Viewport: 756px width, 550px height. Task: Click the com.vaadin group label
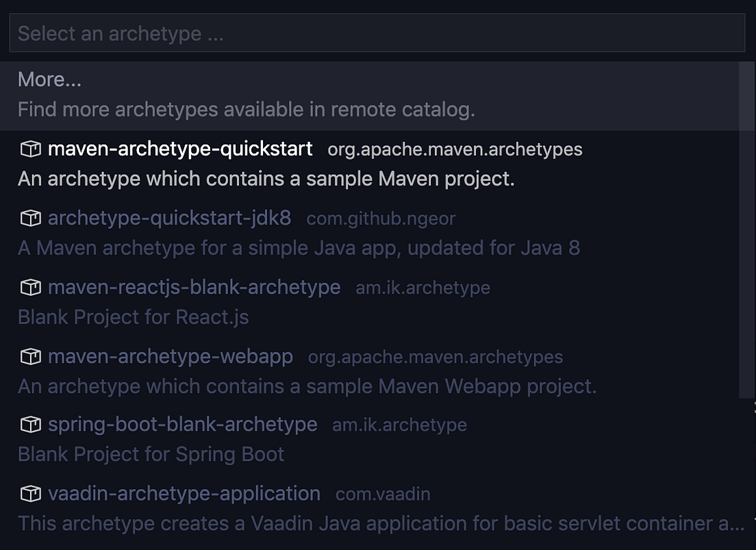383,495
